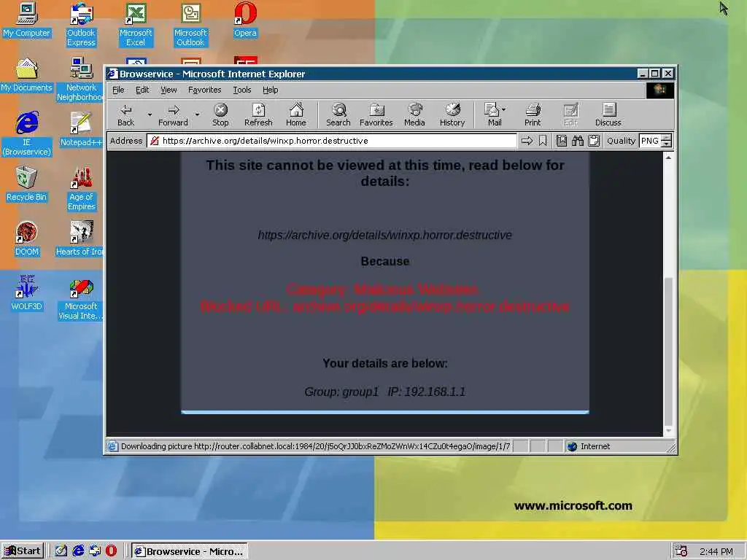Click the disabled Edit toolbar button

(570, 114)
